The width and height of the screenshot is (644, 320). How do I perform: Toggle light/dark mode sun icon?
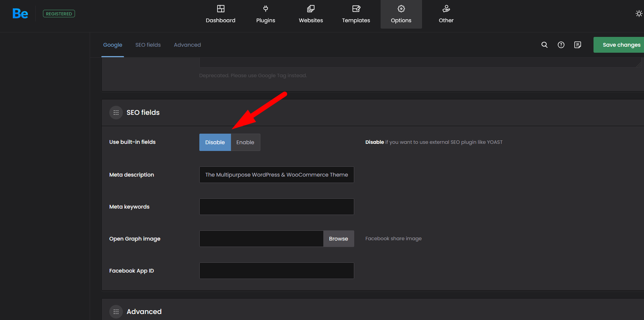pos(639,14)
